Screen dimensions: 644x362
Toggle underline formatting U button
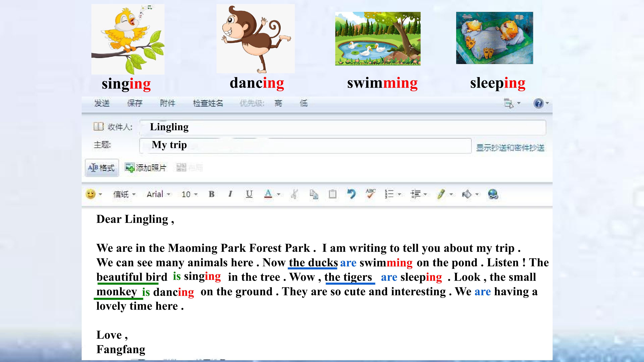click(249, 194)
